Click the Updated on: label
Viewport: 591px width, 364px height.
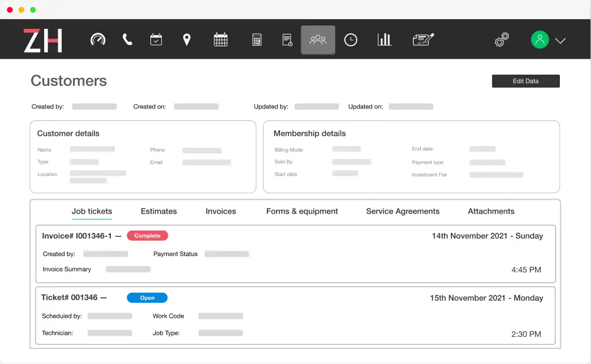365,107
